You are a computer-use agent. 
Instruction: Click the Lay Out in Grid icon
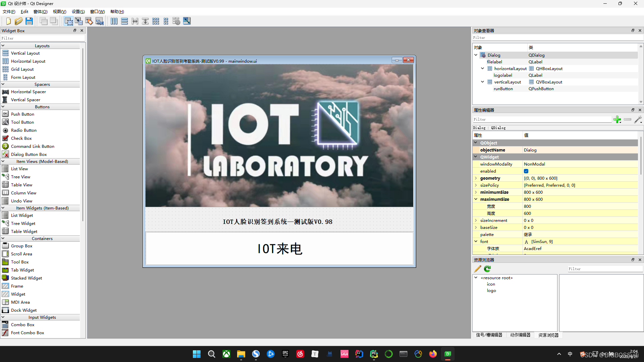(156, 21)
